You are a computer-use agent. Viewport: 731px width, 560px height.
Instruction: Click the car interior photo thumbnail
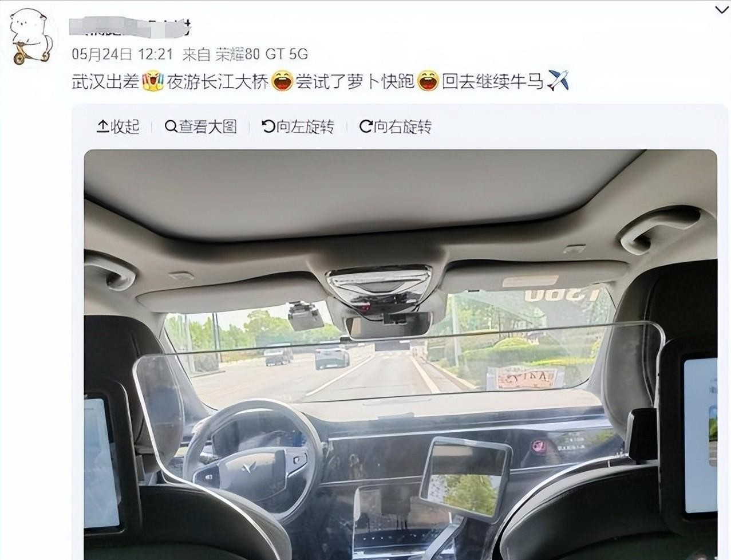click(401, 354)
